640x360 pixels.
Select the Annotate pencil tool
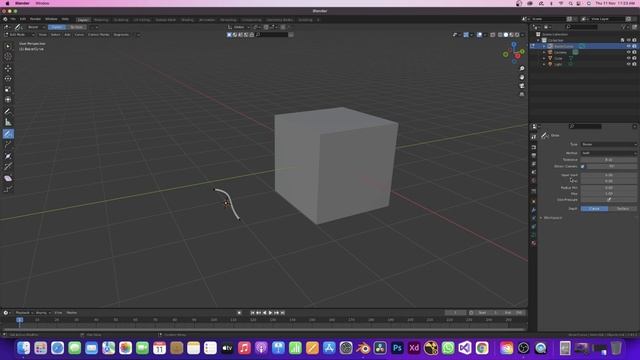pyautogui.click(x=8, y=111)
